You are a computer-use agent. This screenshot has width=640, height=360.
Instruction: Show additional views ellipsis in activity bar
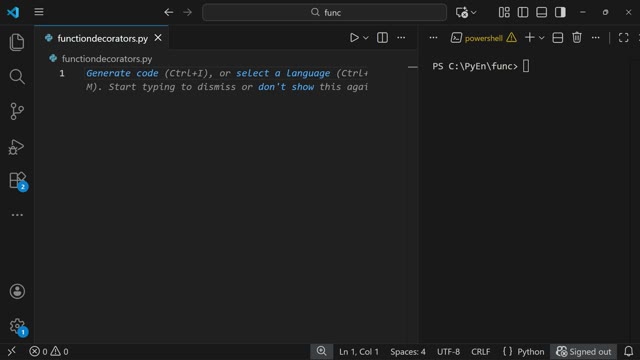pos(17,215)
